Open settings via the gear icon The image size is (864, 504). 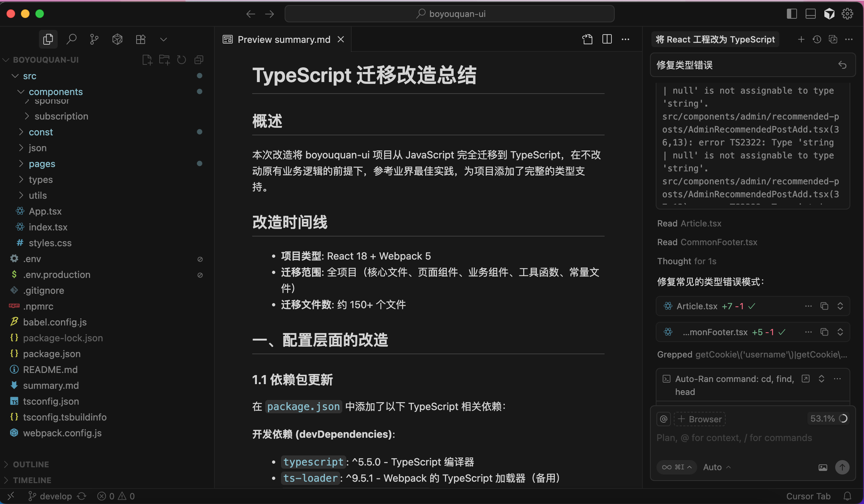(847, 14)
